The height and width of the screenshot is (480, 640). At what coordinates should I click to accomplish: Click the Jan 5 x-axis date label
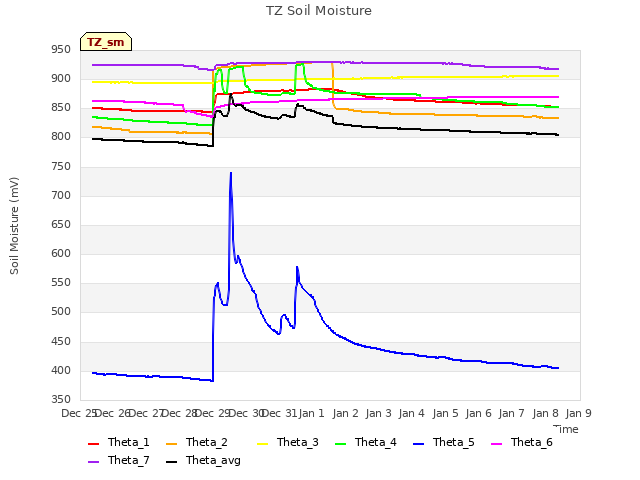click(445, 413)
